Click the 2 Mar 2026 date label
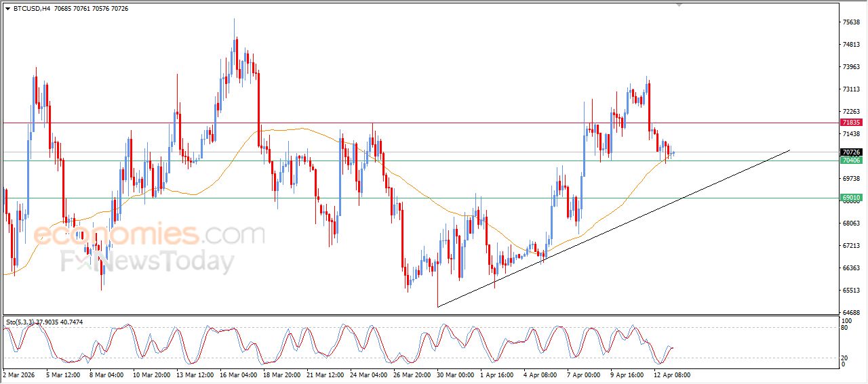 coord(20,375)
